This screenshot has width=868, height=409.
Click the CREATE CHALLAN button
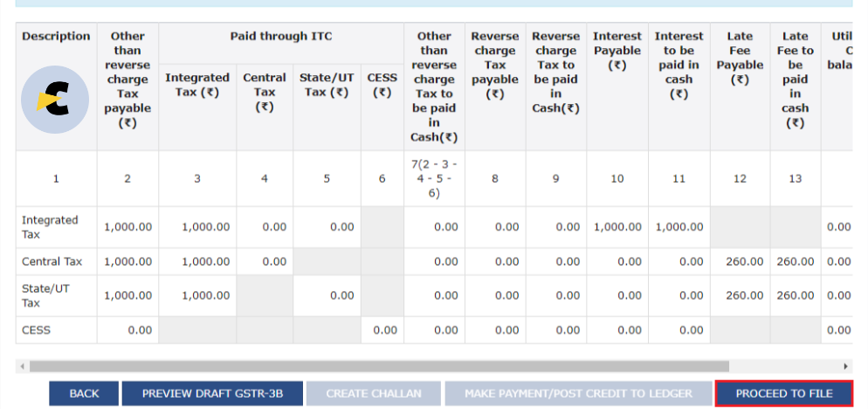point(374,393)
